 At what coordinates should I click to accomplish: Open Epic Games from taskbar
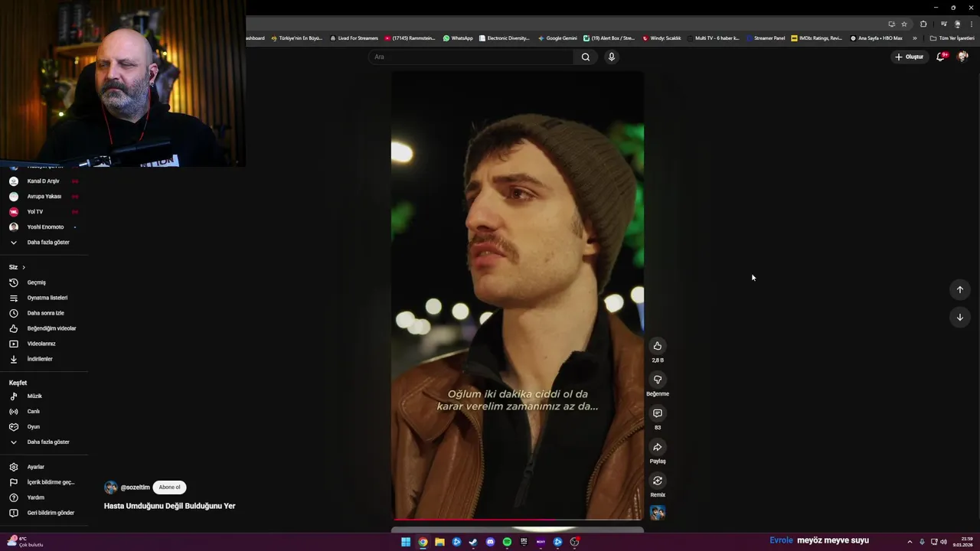pyautogui.click(x=524, y=542)
